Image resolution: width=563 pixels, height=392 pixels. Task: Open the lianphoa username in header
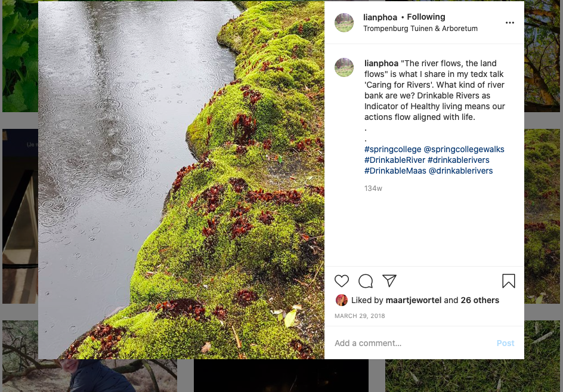tap(380, 17)
